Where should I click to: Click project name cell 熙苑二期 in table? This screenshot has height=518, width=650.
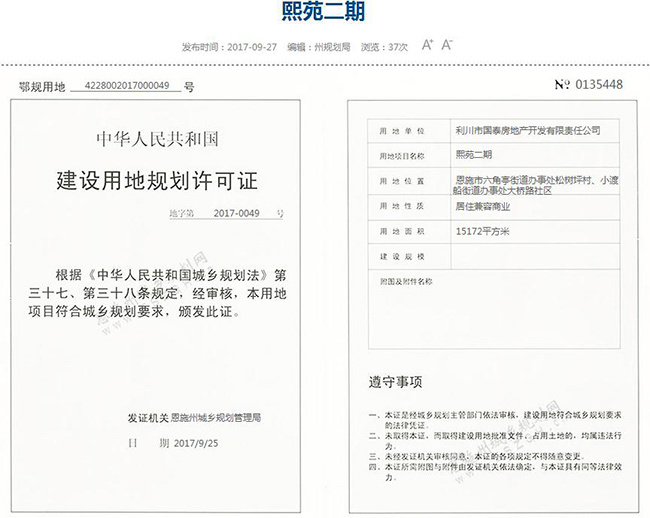473,155
